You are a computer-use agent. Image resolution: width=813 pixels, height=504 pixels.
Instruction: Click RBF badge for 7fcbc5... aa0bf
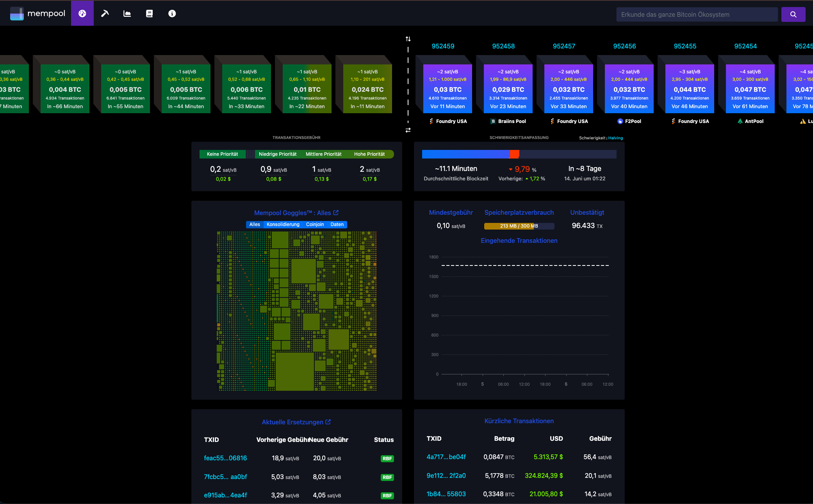tap(387, 477)
